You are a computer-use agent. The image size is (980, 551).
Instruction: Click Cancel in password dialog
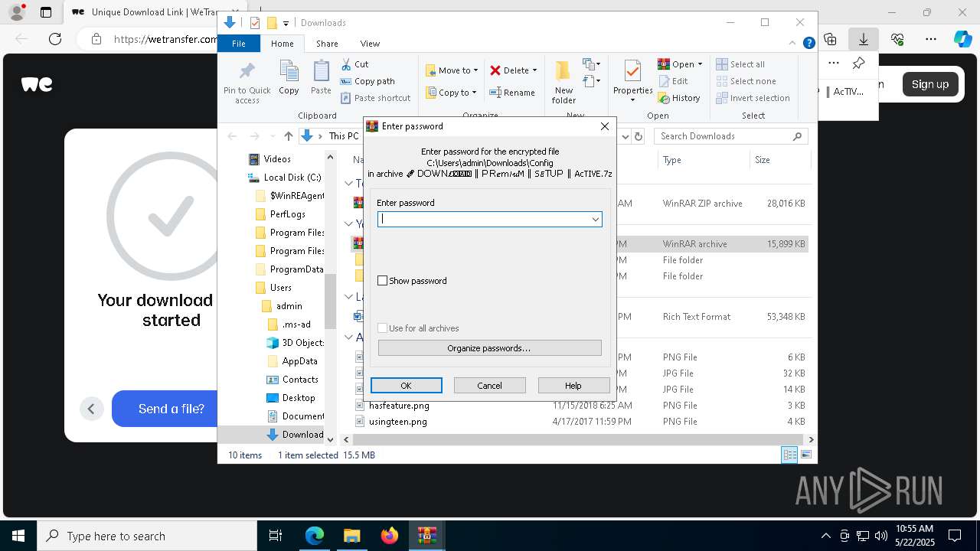(489, 386)
